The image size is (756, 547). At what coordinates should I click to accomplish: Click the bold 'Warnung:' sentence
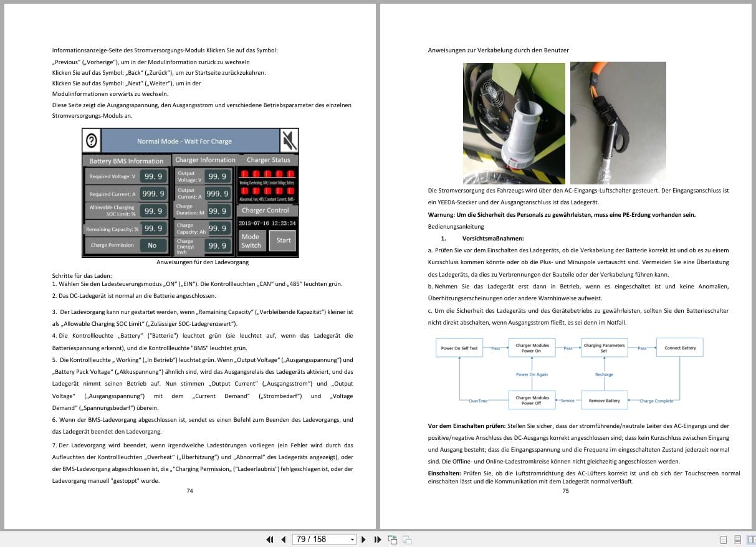tap(562, 215)
